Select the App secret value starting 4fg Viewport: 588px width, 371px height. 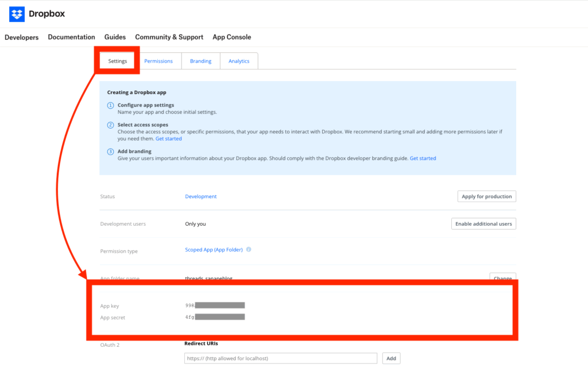215,317
